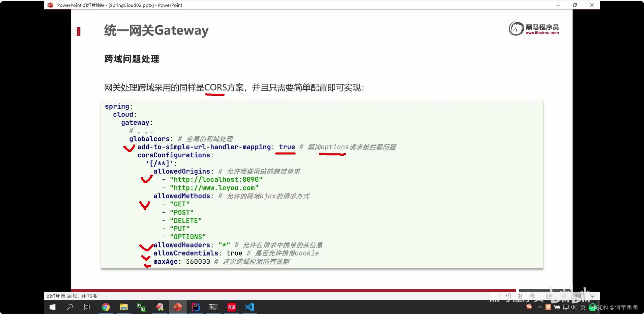Click the slide title 统一网关Gateway

pyautogui.click(x=156, y=30)
